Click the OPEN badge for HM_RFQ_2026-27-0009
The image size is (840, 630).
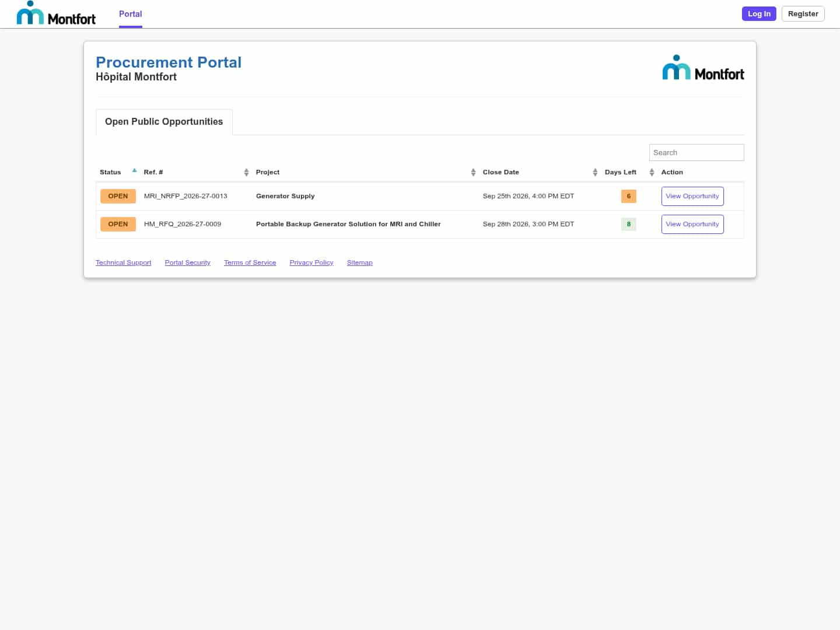[x=118, y=224]
